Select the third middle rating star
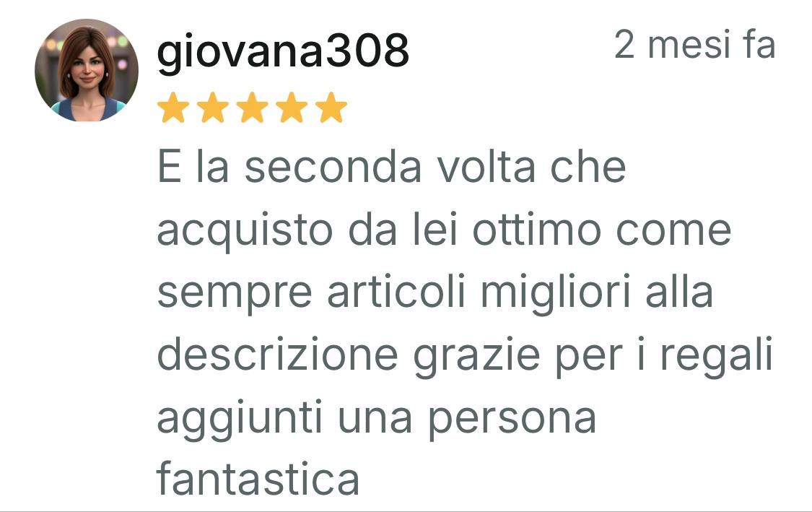The image size is (812, 512). click(x=252, y=108)
